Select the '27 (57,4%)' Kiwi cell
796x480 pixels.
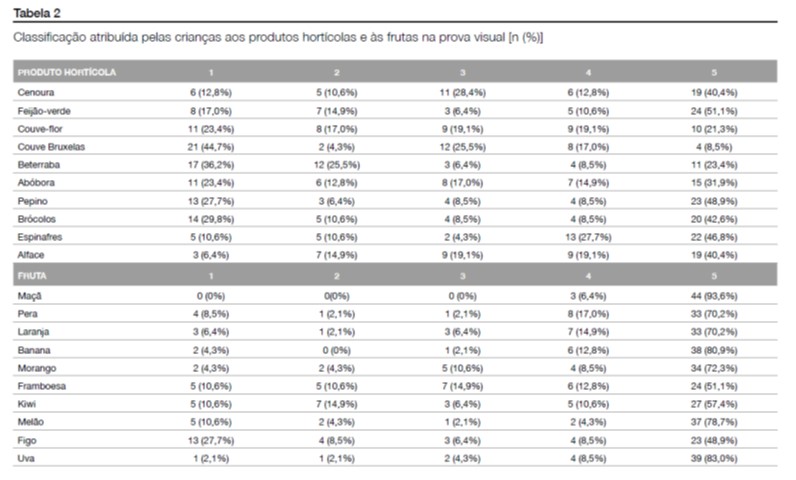[x=714, y=404]
